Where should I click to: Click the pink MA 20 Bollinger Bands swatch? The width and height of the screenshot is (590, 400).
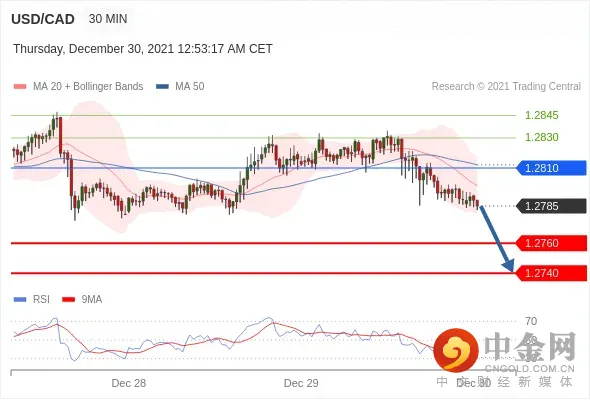[x=20, y=87]
